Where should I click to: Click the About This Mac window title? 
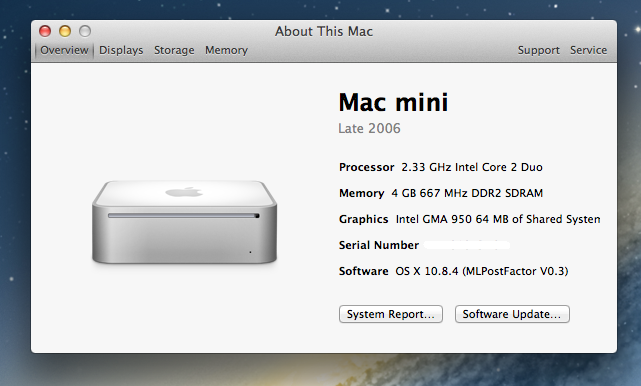click(x=324, y=31)
